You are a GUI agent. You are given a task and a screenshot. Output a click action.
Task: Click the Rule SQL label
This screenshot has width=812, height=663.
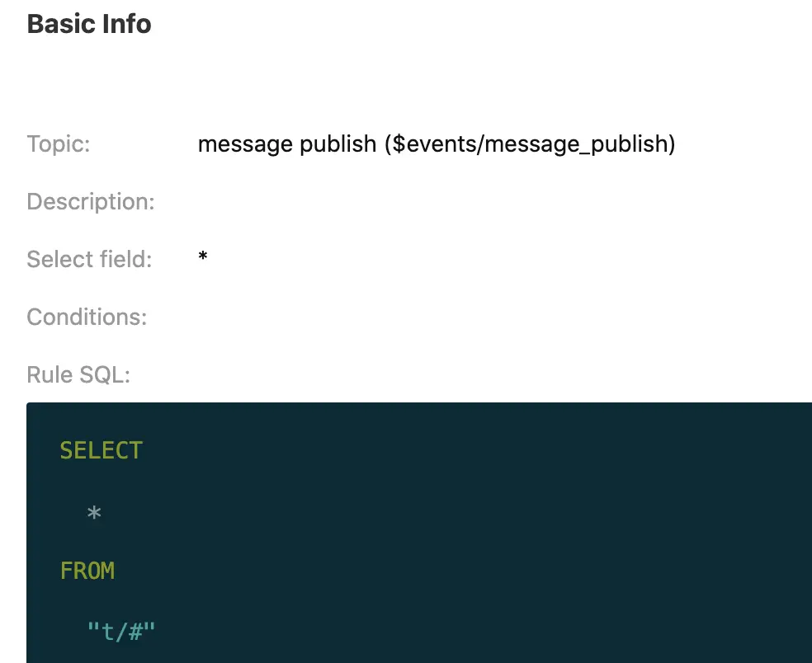pos(78,375)
